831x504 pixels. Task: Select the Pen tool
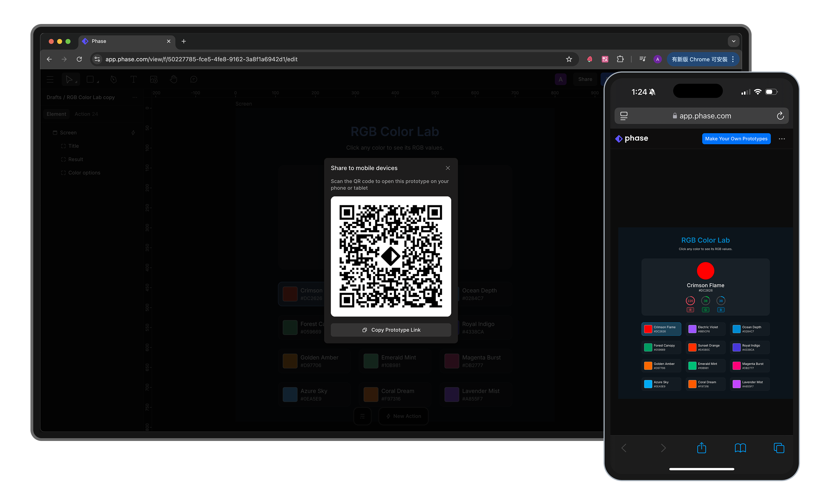[x=114, y=80]
